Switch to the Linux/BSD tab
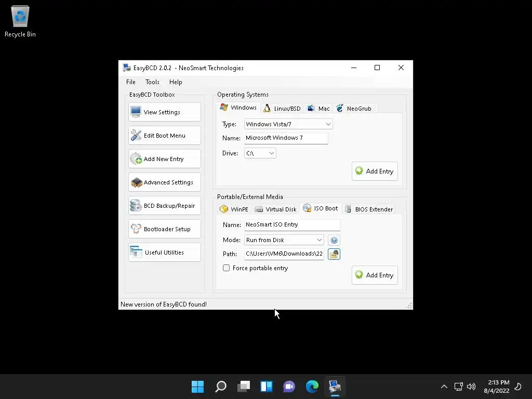The width and height of the screenshot is (532, 399). [282, 109]
